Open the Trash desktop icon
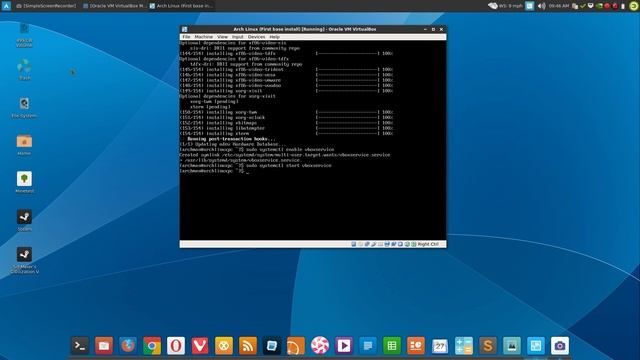 [24, 69]
